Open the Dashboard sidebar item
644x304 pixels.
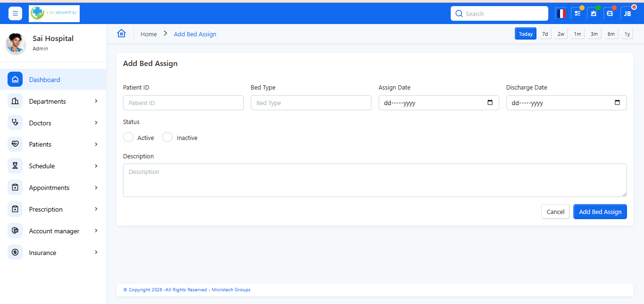[x=44, y=80]
